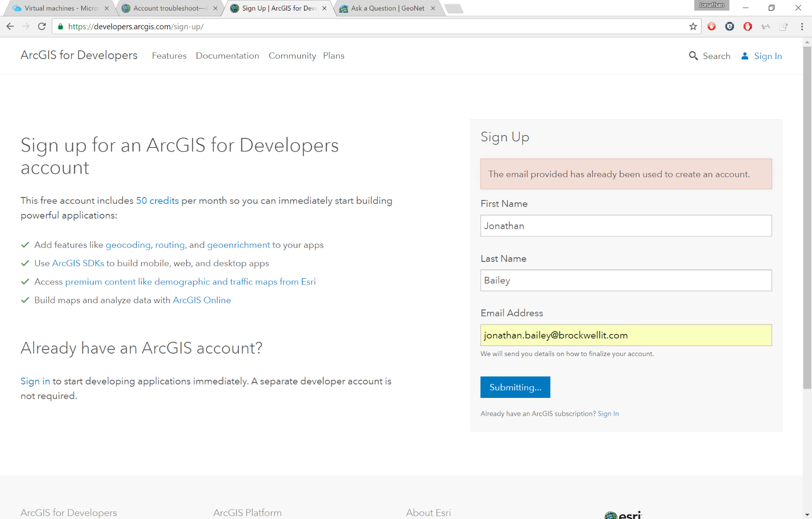Image resolution: width=812 pixels, height=519 pixels.
Task: Close the Account troubleshoot tab
Action: click(x=215, y=8)
